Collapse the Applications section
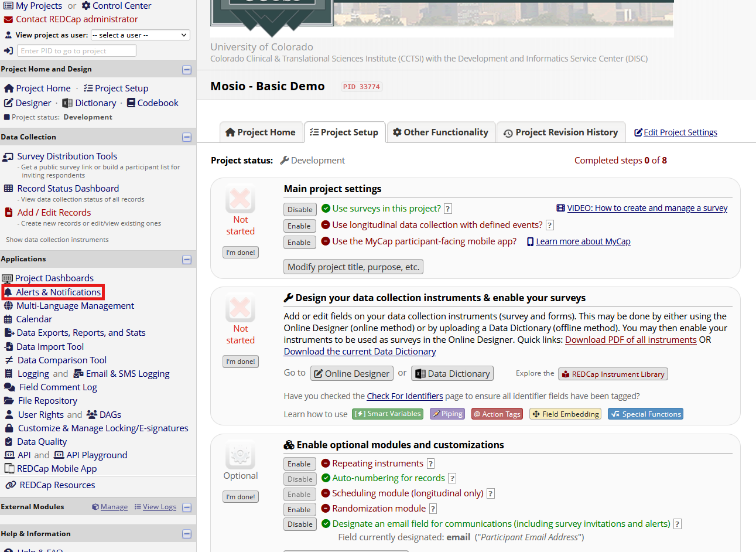The height and width of the screenshot is (552, 756). point(187,260)
